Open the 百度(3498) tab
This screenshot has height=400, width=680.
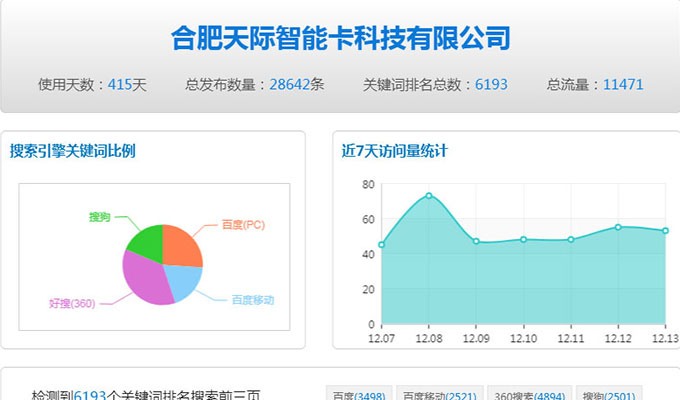[358, 395]
